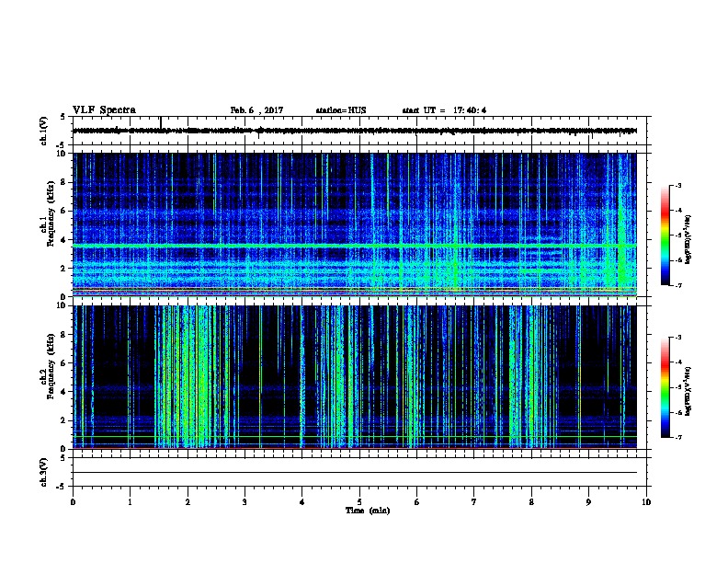The width and height of the screenshot is (728, 563).
Task: Click the time axis tick label "1"
Action: pos(130,502)
